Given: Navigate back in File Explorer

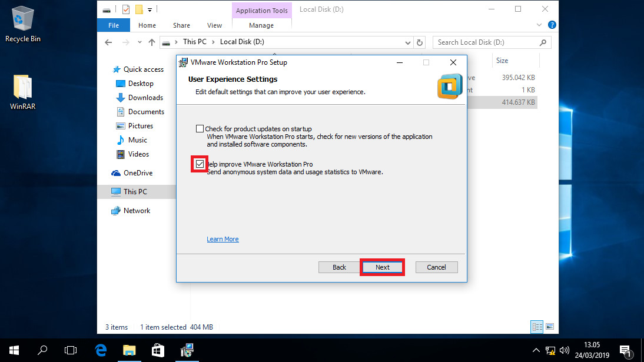Looking at the screenshot, I should (108, 42).
